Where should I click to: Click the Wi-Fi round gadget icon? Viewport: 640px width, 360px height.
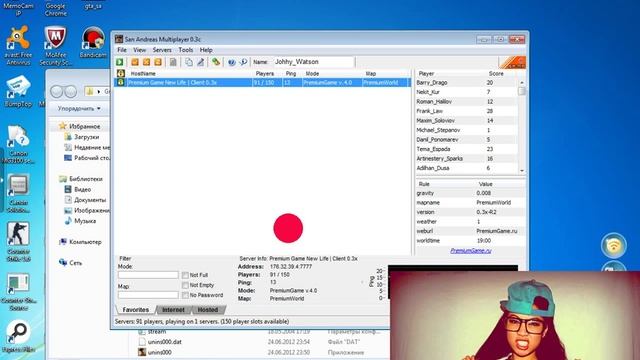tap(613, 245)
